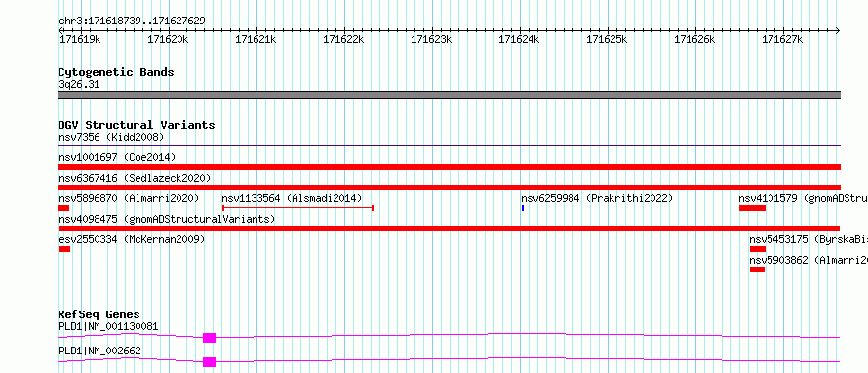Screen dimensions: 868x373
Task: Click the 171620k ruler label
Action: click(x=168, y=39)
